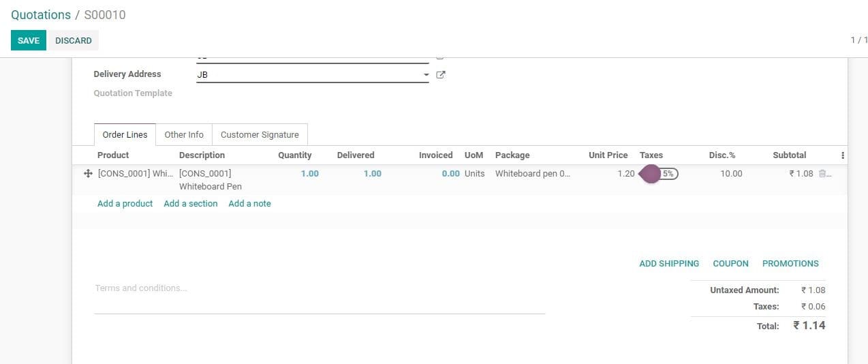Image resolution: width=868 pixels, height=364 pixels.
Task: Click Add a note link
Action: (x=249, y=204)
